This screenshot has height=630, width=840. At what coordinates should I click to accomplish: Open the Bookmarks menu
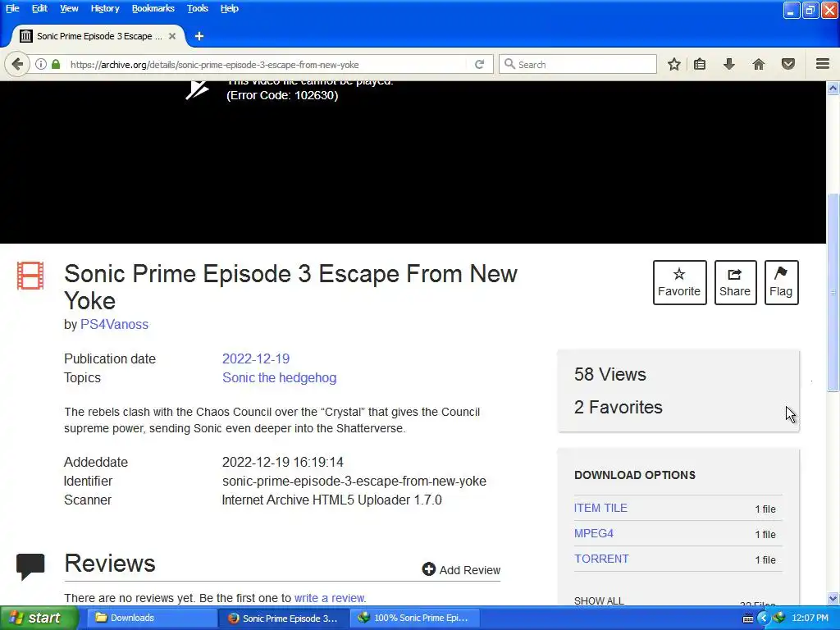[x=153, y=8]
